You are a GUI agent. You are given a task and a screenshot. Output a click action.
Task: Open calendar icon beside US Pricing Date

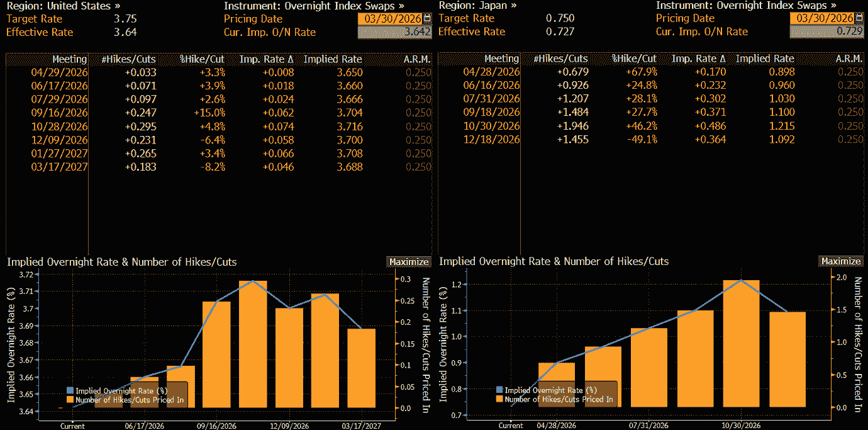tap(428, 18)
